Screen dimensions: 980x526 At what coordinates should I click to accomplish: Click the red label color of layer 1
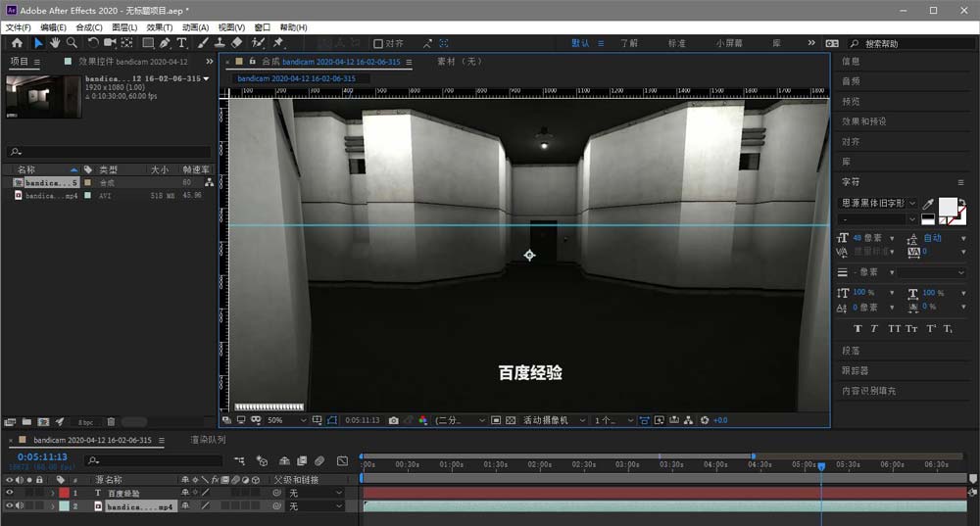tap(65, 493)
